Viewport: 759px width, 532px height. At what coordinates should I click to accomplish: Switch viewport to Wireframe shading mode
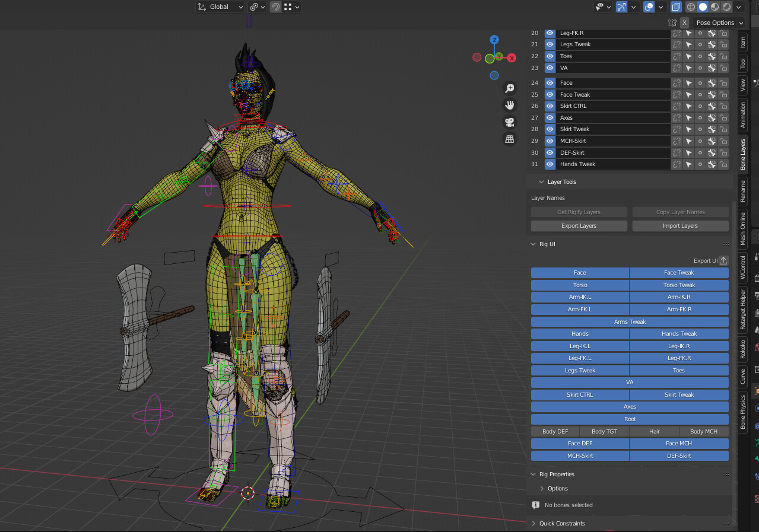coord(691,7)
